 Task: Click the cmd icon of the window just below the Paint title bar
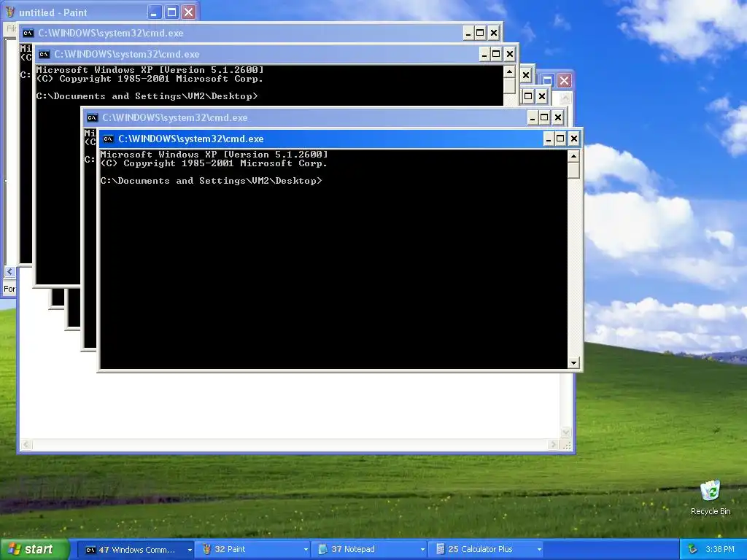pos(28,34)
